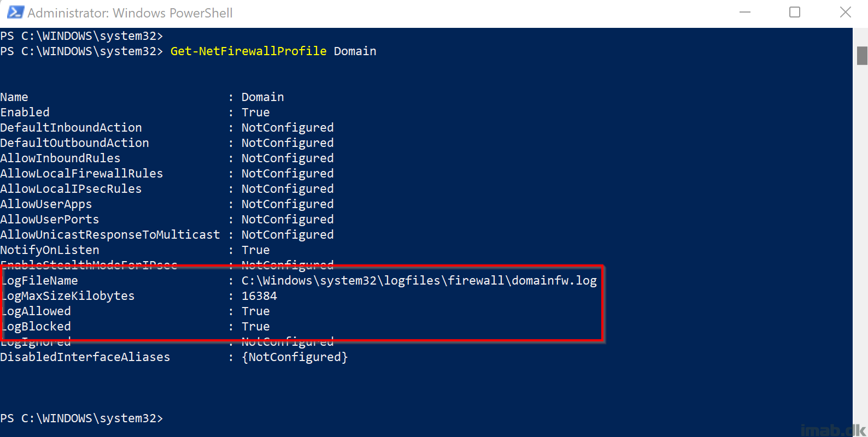Minimize the PowerShell window
This screenshot has height=437, width=868.
click(x=744, y=13)
